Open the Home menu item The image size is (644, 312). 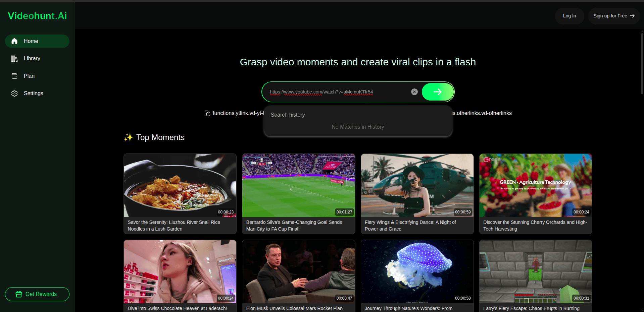[37, 41]
